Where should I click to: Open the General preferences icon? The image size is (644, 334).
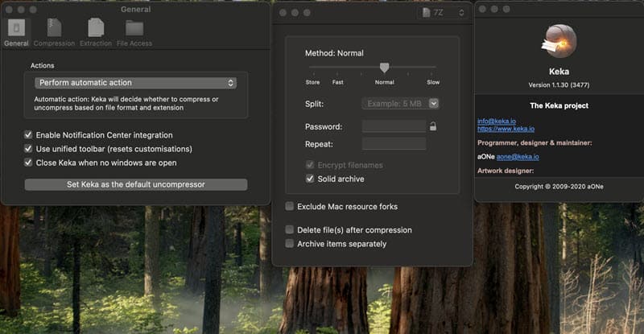coord(16,31)
